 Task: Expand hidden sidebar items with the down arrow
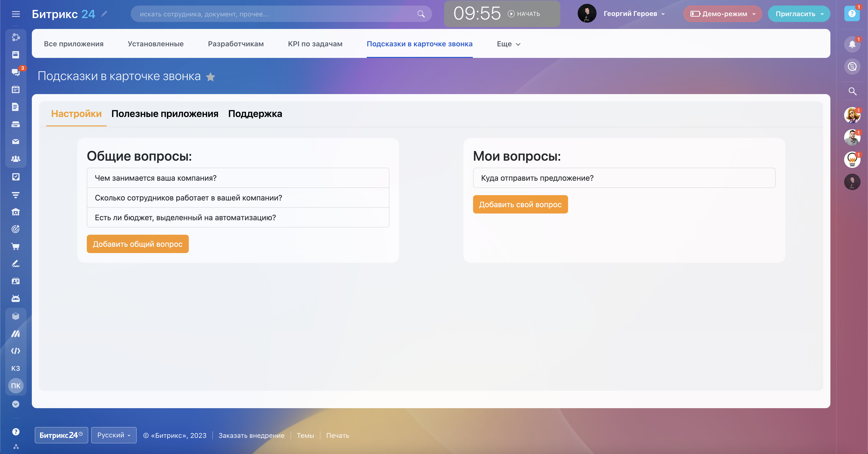15,404
